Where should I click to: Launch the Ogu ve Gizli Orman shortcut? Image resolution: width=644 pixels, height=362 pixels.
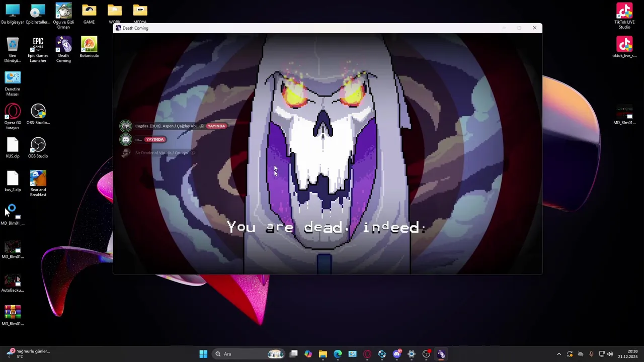point(63,16)
